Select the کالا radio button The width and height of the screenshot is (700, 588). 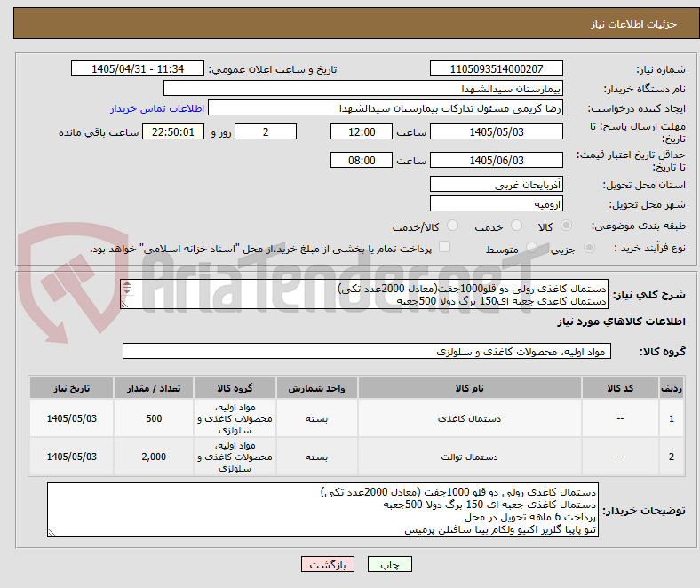(x=566, y=226)
